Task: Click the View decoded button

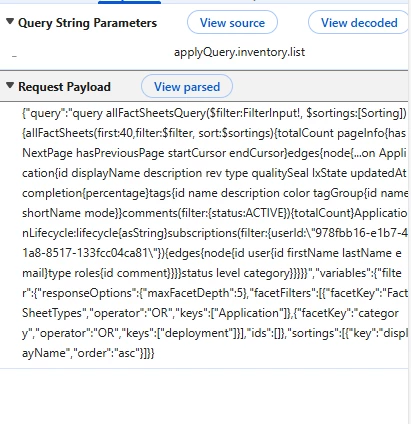Action: pos(359,22)
